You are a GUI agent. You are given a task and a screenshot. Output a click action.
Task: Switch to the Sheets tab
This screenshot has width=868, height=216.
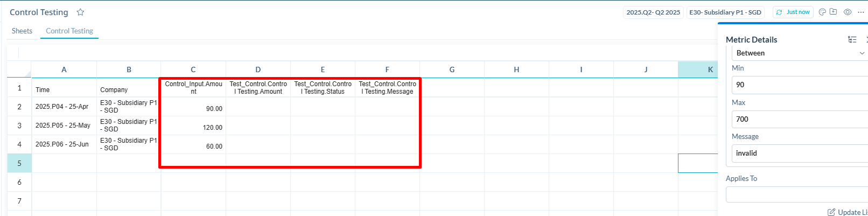22,31
